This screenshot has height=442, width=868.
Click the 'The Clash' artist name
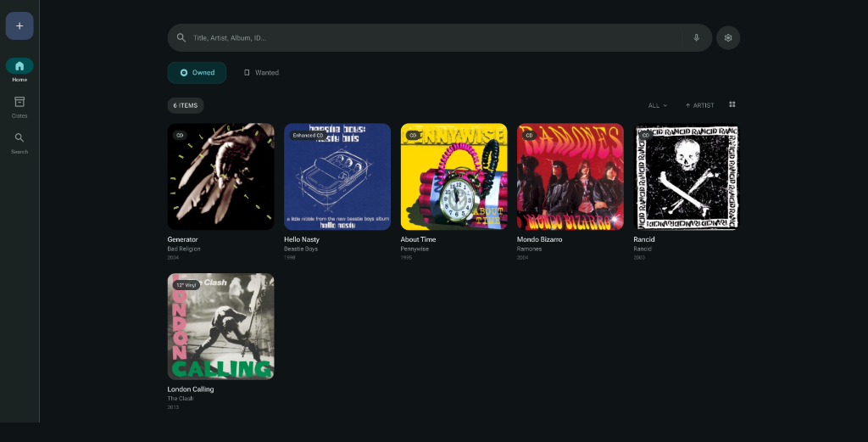point(181,398)
